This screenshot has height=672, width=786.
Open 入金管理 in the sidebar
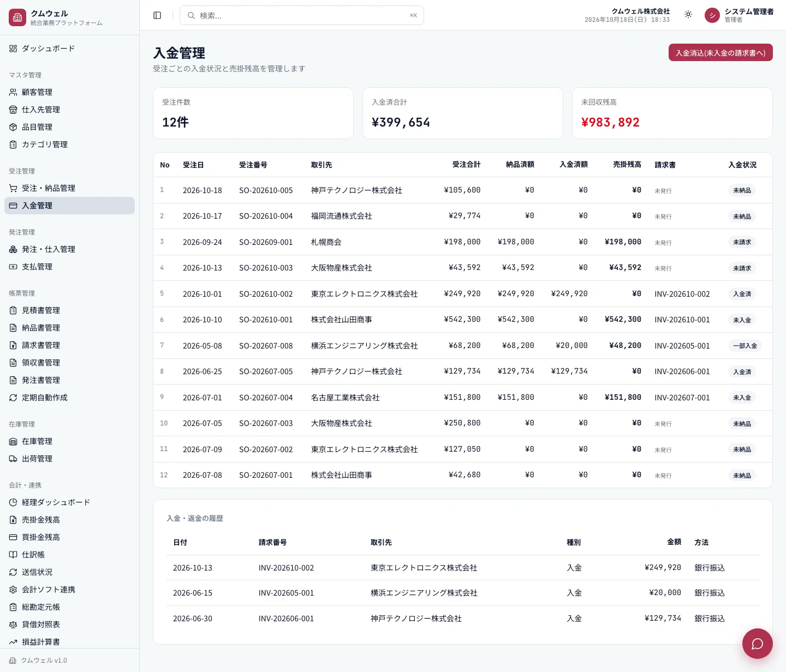69,206
